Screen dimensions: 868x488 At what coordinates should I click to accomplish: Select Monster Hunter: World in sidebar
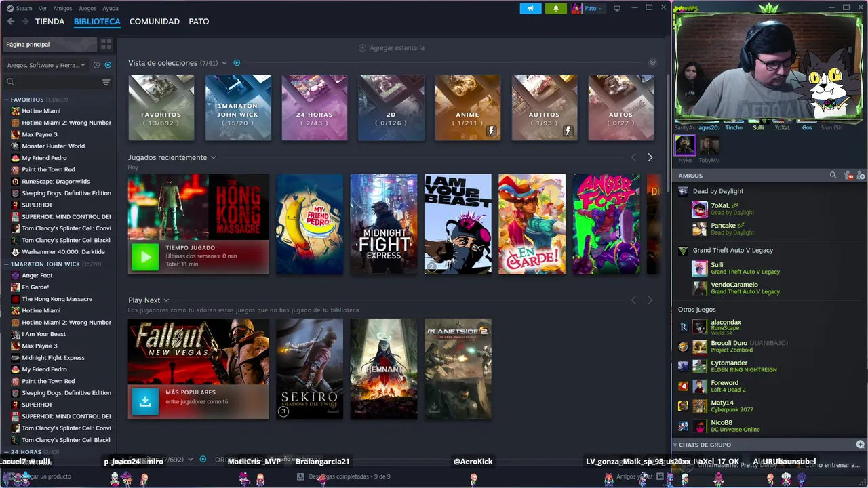pyautogui.click(x=53, y=146)
